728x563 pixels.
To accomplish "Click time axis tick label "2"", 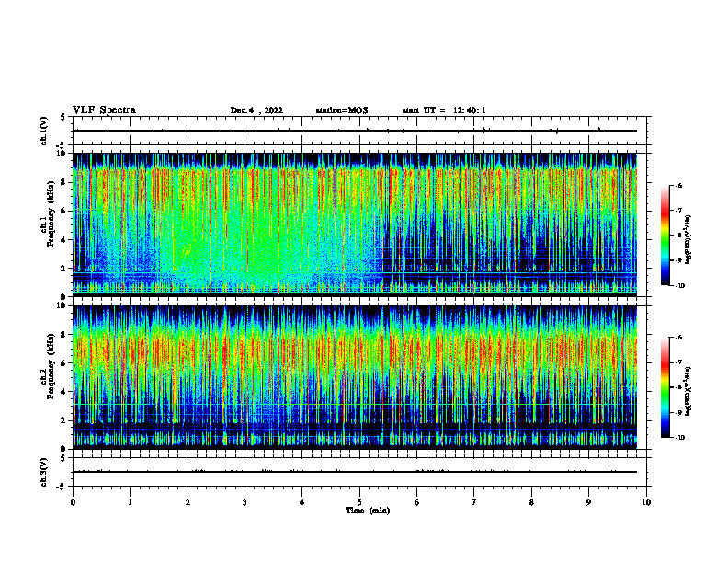I will pyautogui.click(x=188, y=502).
